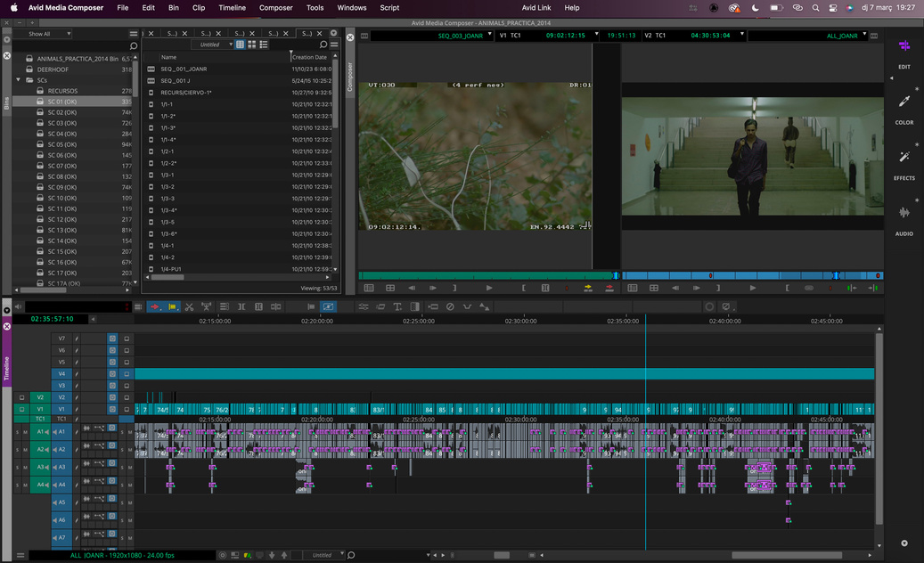This screenshot has width=924, height=563.
Task: Open the Audio workspace
Action: 904,220
